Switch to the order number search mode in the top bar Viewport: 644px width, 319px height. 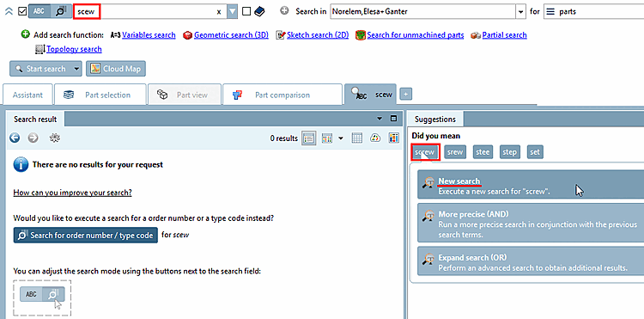[x=60, y=12]
